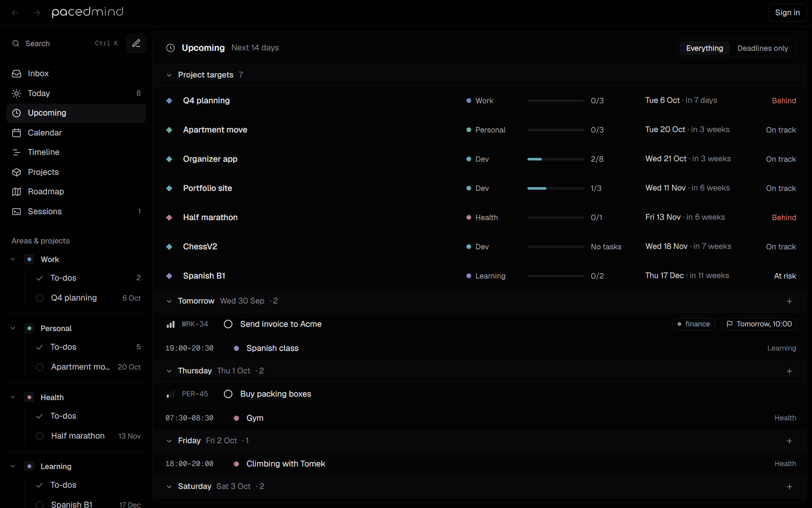812x508 pixels.
Task: Click the finance tag on invoice task
Action: [694, 324]
